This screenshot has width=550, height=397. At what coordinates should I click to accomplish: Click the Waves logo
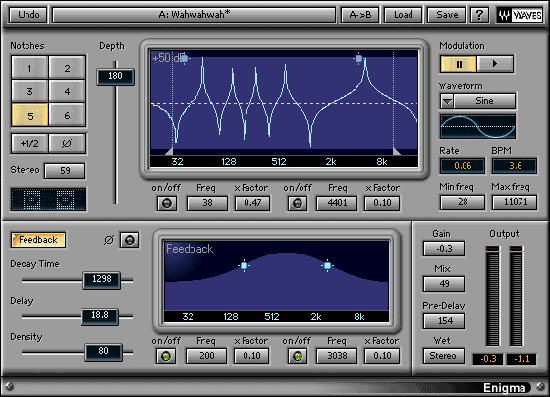pos(519,15)
